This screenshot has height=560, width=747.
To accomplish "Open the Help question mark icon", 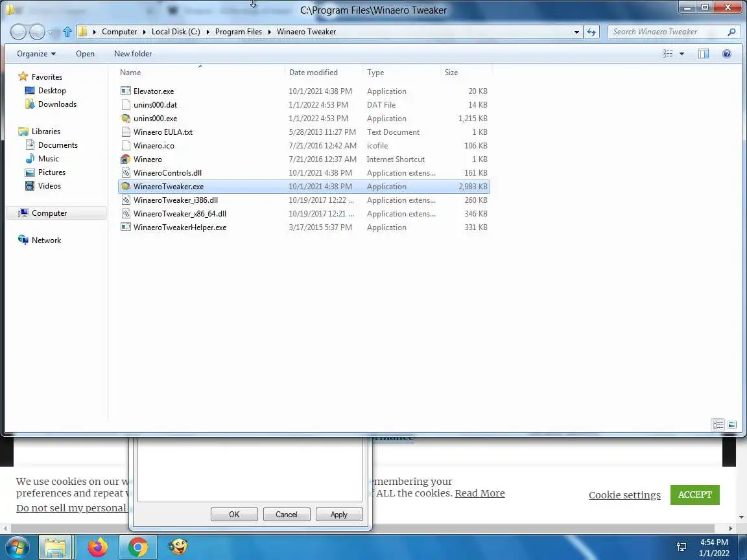I will point(726,54).
